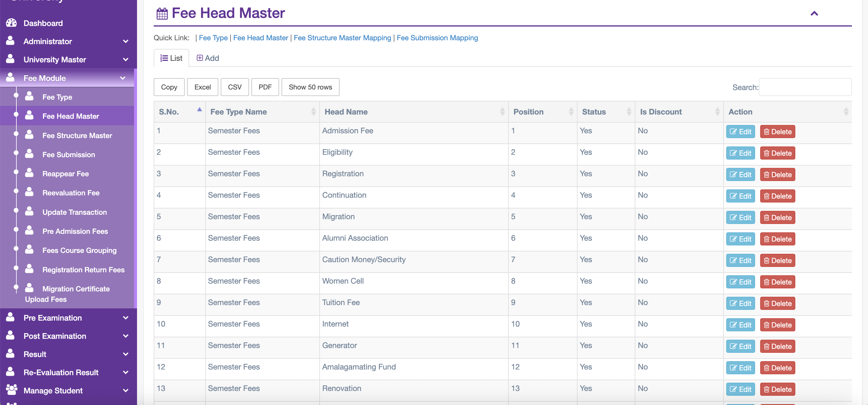868x405 pixels.
Task: Delete the Alumni Association row
Action: (778, 239)
